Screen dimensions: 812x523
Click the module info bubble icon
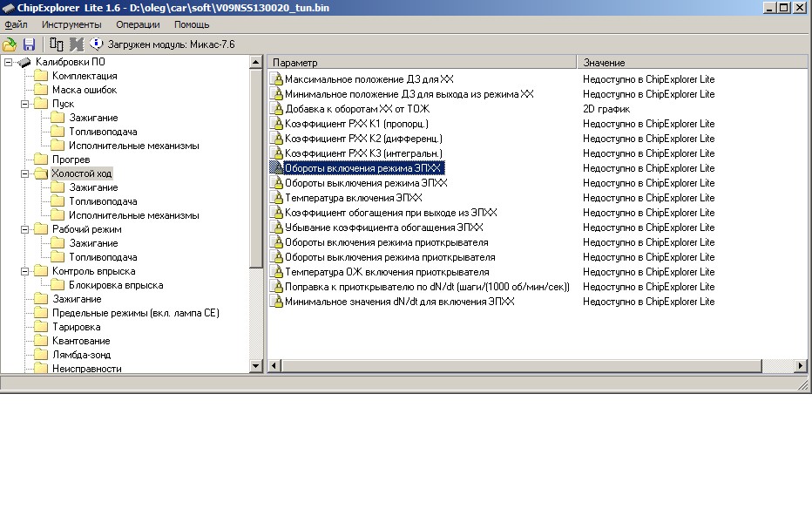click(x=96, y=44)
